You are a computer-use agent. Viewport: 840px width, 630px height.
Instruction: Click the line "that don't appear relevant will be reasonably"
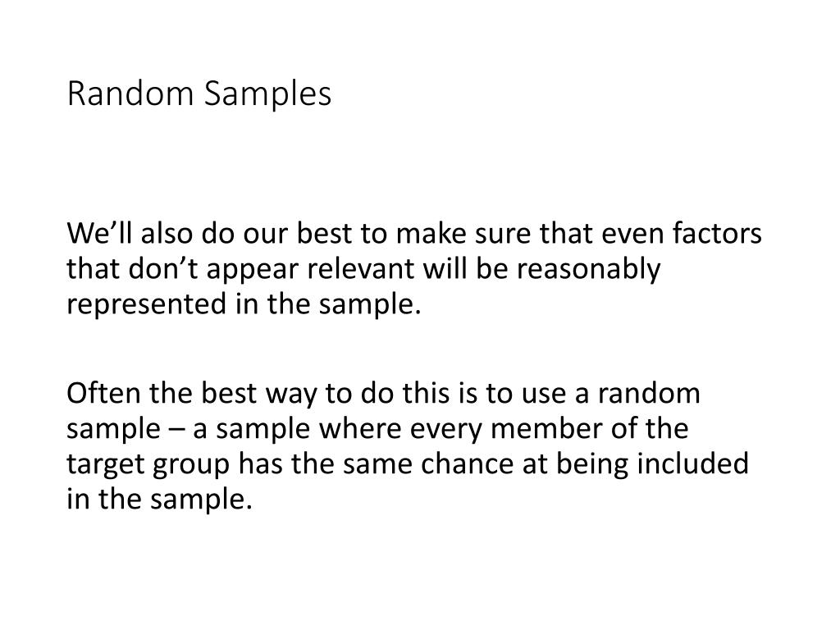[x=363, y=269]
